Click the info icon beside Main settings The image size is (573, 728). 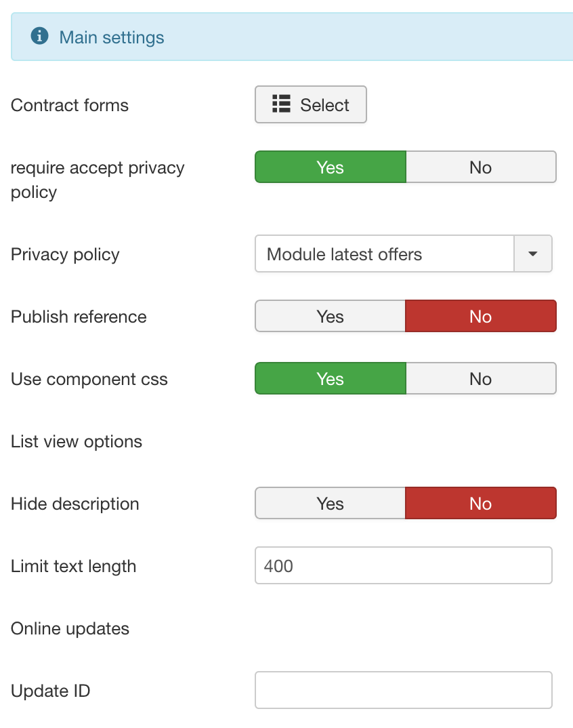point(39,36)
